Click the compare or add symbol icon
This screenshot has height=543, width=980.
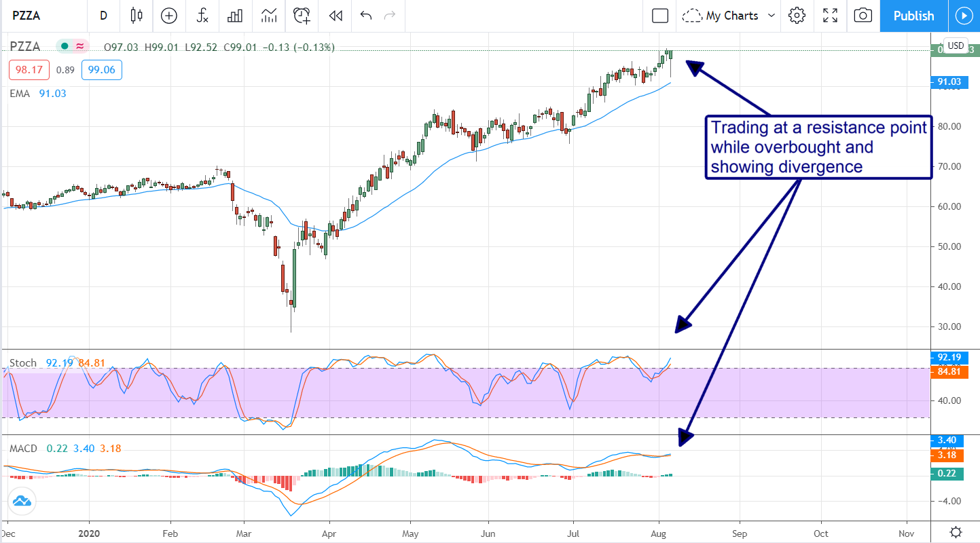click(x=168, y=16)
